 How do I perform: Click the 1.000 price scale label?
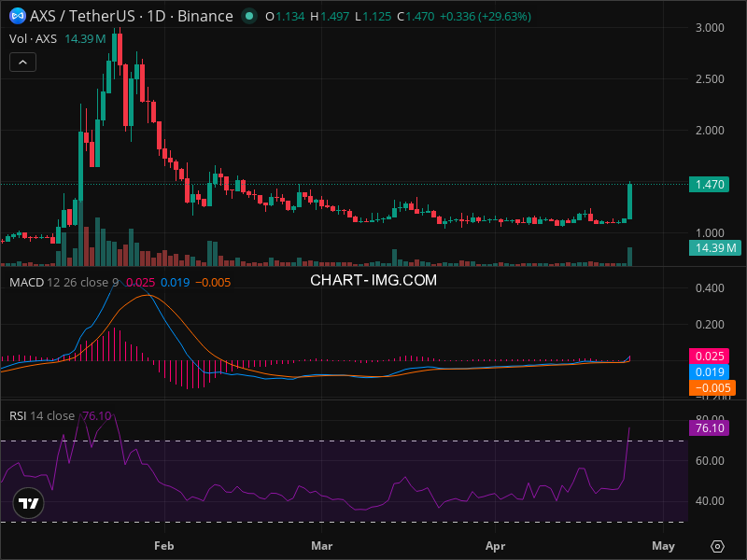710,232
